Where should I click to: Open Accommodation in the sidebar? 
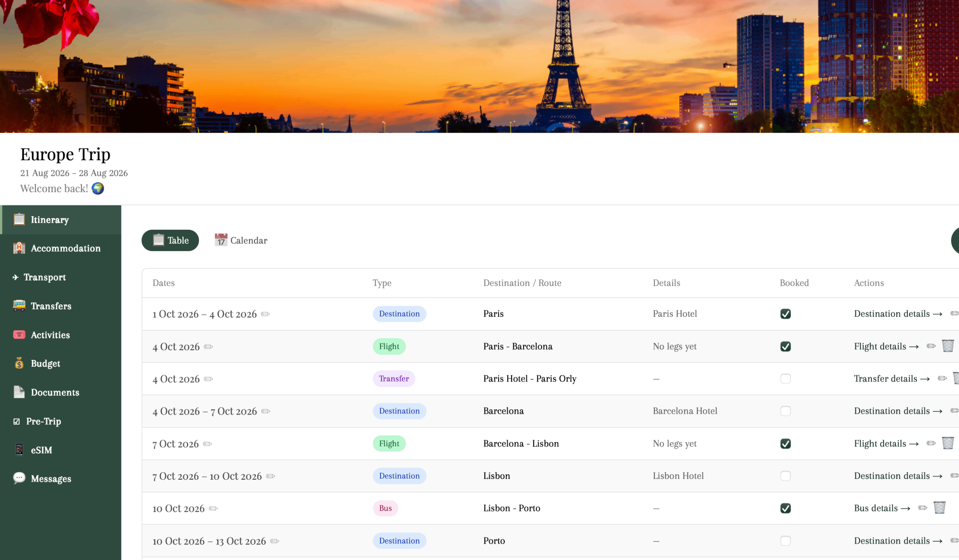click(61, 248)
